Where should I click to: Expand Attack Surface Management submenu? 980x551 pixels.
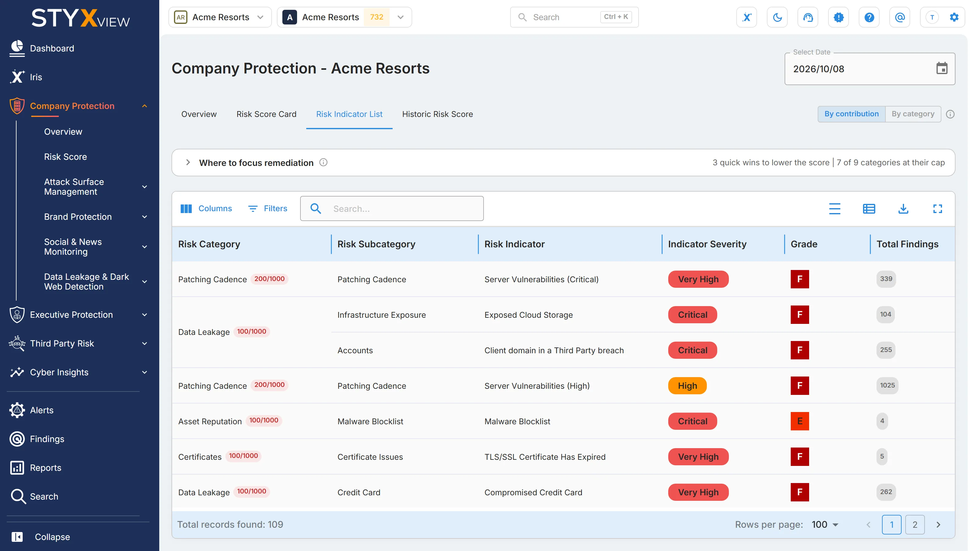(x=145, y=187)
